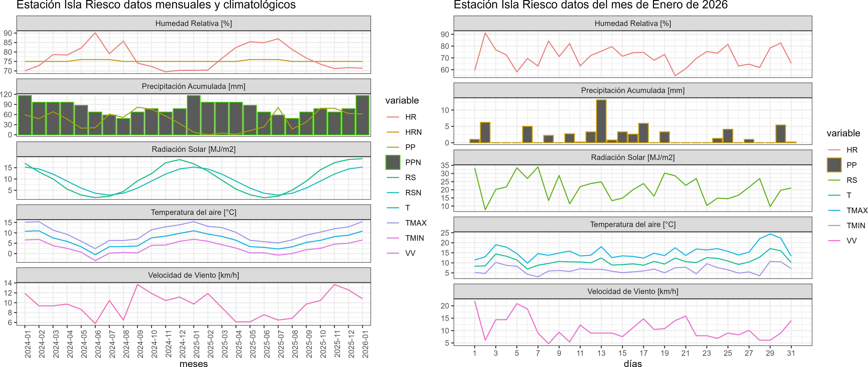Click the dark PPN legend swatch

click(393, 162)
